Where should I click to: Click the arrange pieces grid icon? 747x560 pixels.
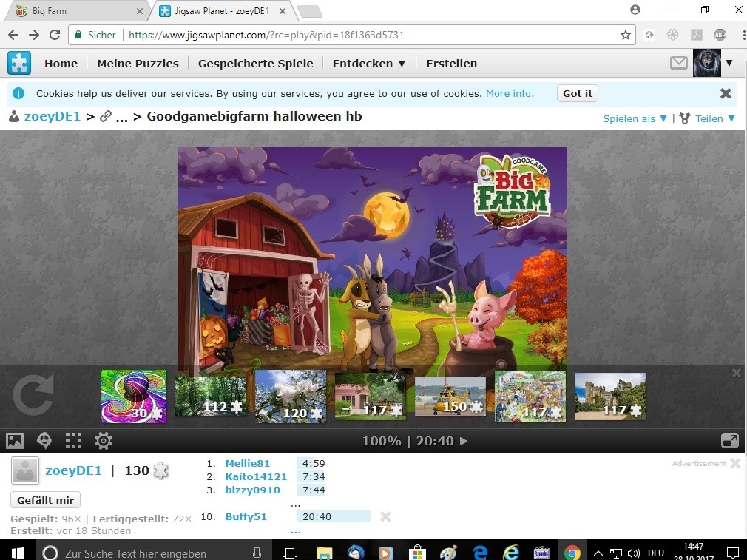[73, 441]
